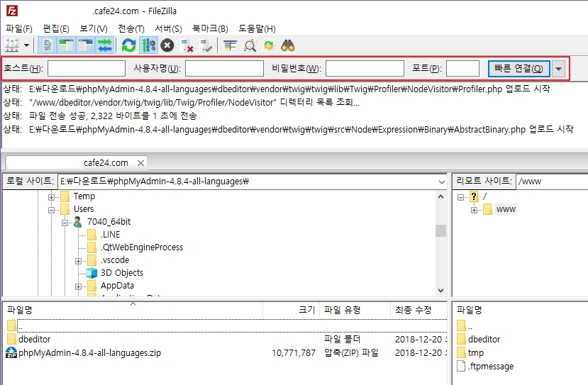This screenshot has width=588, height=385.
Task: Refresh file and folder lists
Action: pyautogui.click(x=128, y=46)
